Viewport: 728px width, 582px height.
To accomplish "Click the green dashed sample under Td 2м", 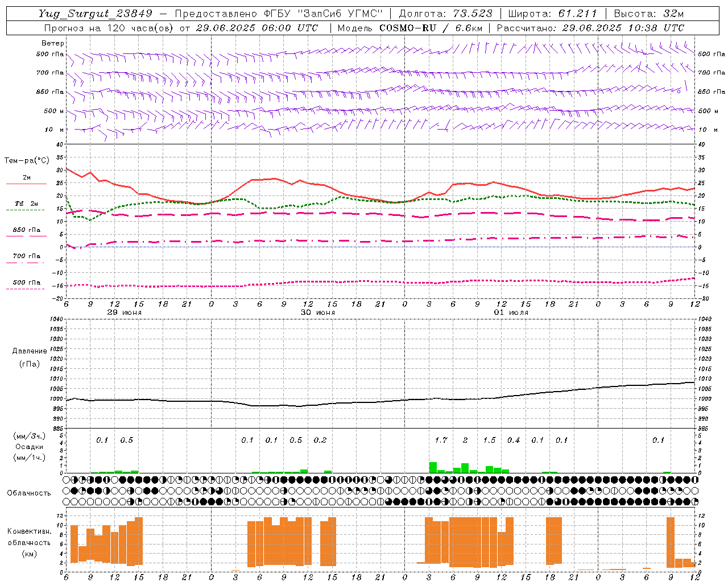I will pyautogui.click(x=25, y=210).
